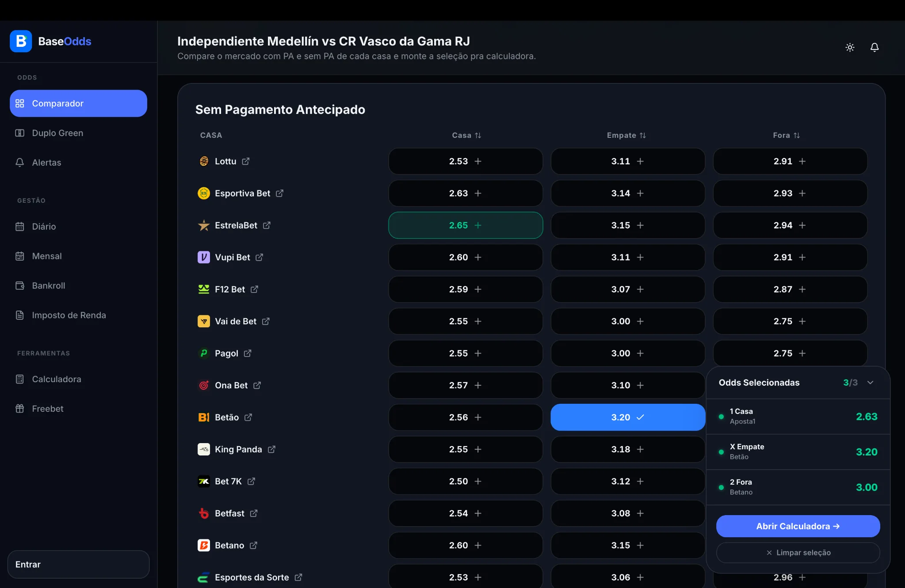This screenshot has width=905, height=588.
Task: Click the Vupi Bet purple logo
Action: pos(204,257)
